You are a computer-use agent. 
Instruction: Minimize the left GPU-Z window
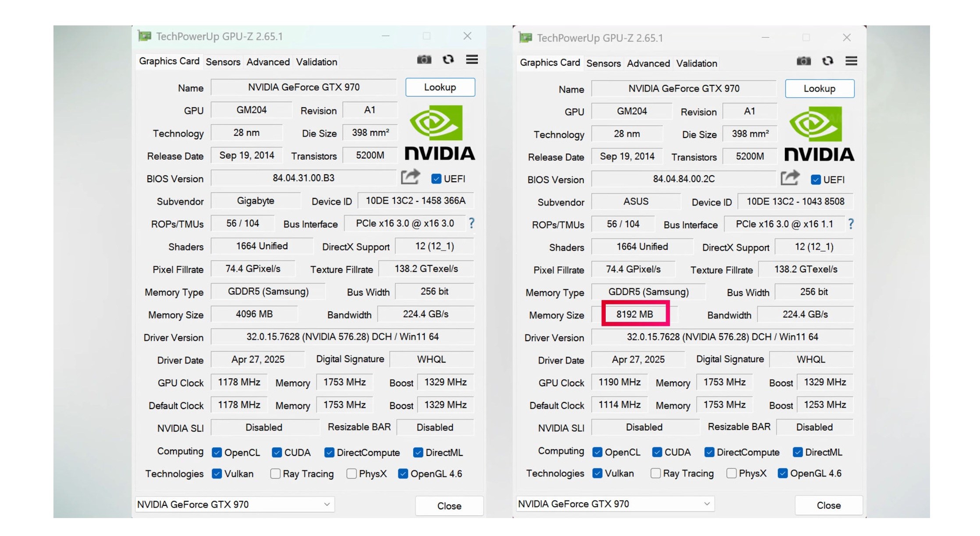[386, 36]
